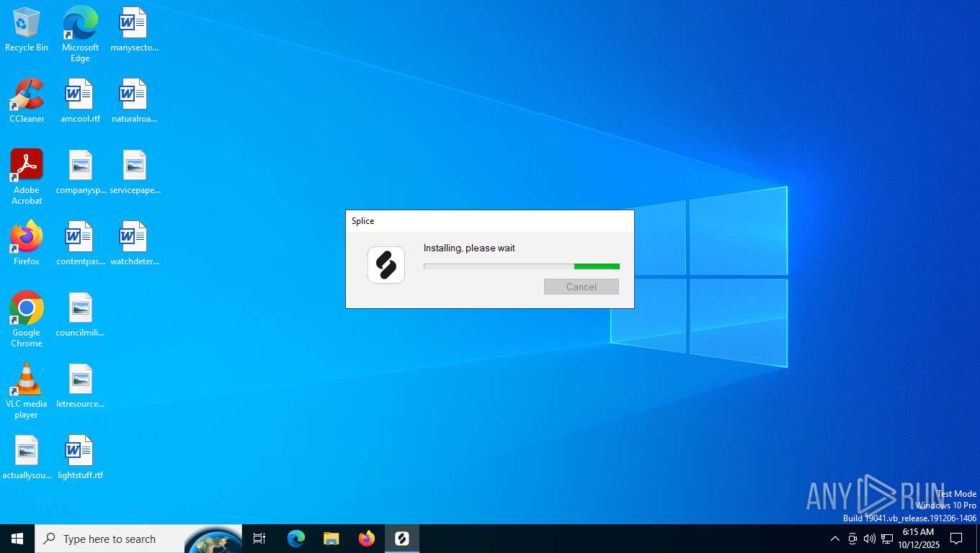This screenshot has width=980, height=553.
Task: Select the contentpas... Word document
Action: (x=81, y=243)
